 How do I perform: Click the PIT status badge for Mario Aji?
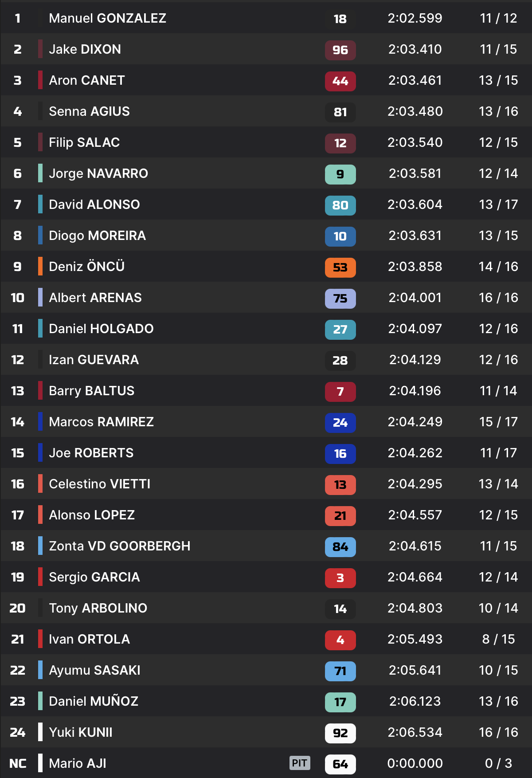coord(300,763)
